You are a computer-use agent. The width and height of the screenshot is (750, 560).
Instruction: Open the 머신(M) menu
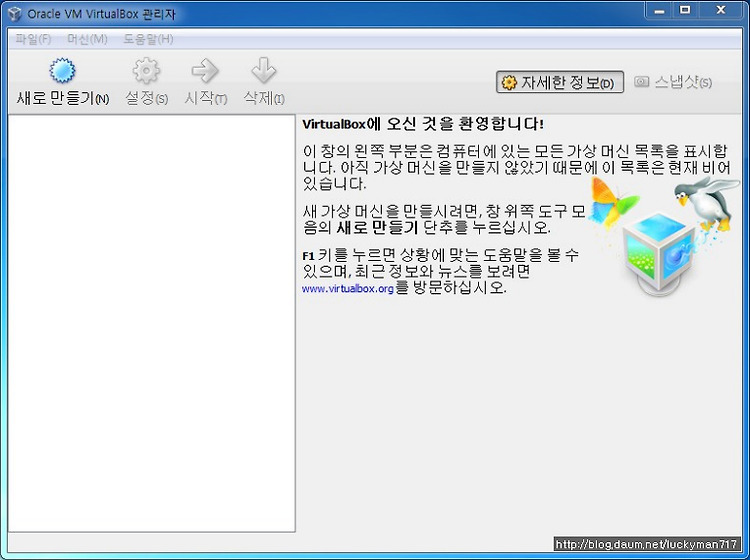(x=87, y=39)
